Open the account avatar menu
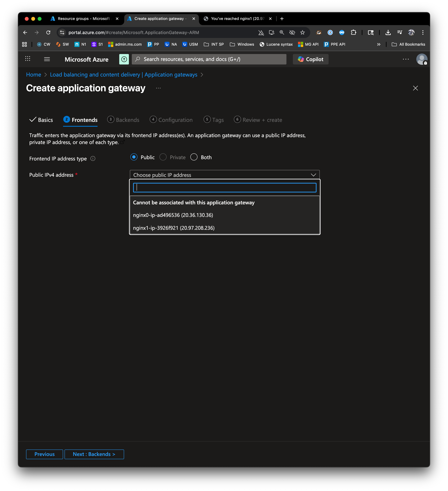This screenshot has height=491, width=448. [x=421, y=59]
